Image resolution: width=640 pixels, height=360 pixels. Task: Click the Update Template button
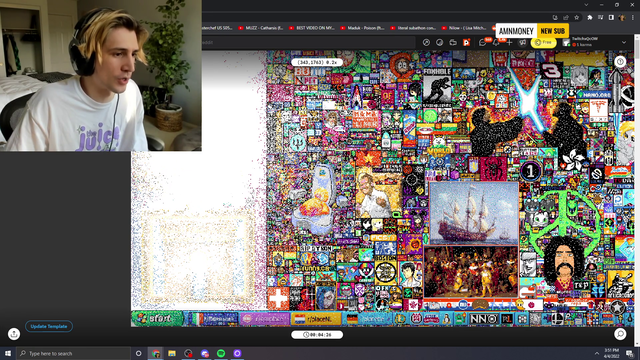coord(49,326)
